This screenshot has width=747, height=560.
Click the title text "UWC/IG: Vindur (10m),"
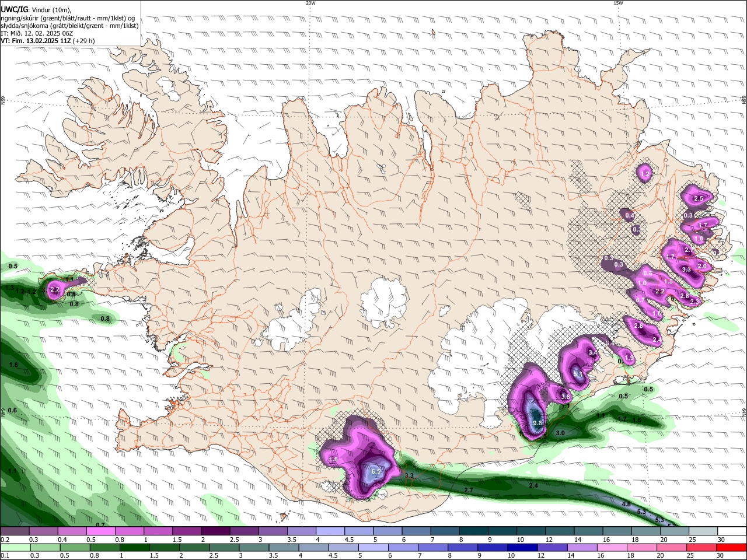(x=36, y=9)
